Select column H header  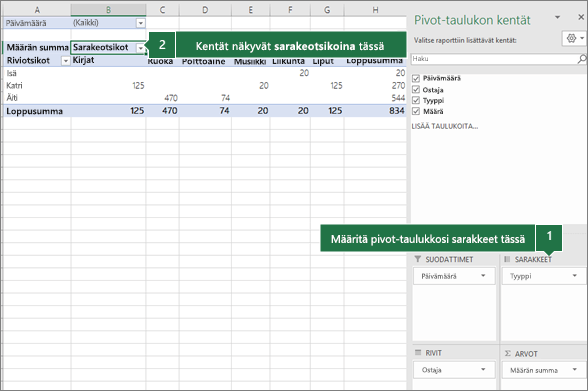point(375,10)
